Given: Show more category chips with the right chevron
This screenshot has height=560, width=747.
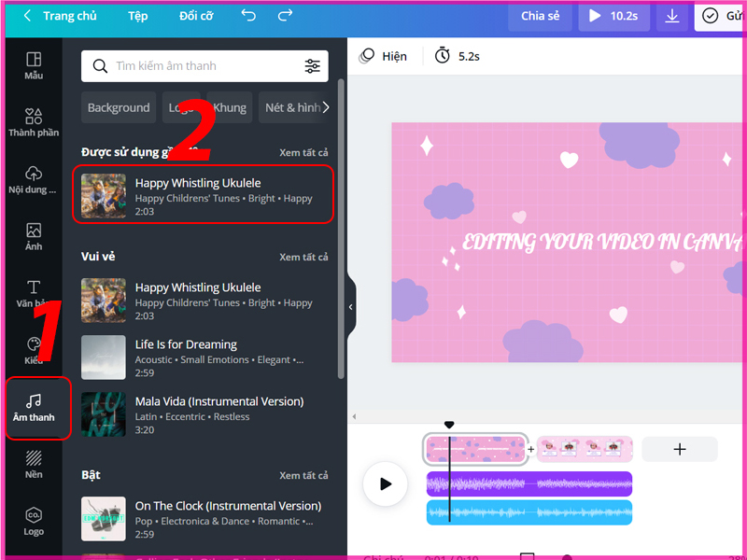Looking at the screenshot, I should (326, 107).
